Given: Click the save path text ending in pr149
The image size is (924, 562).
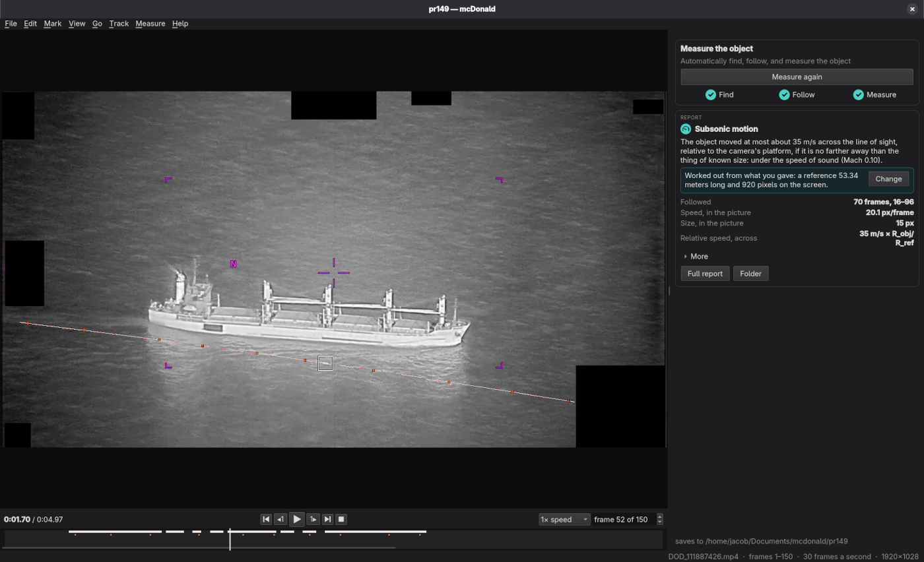Looking at the screenshot, I should tap(761, 541).
